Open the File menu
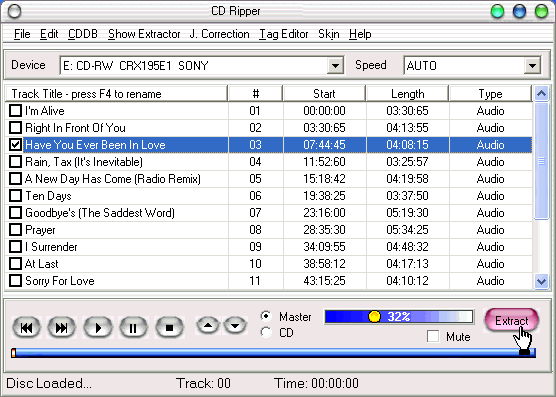This screenshot has width=556, height=397. pyautogui.click(x=22, y=34)
